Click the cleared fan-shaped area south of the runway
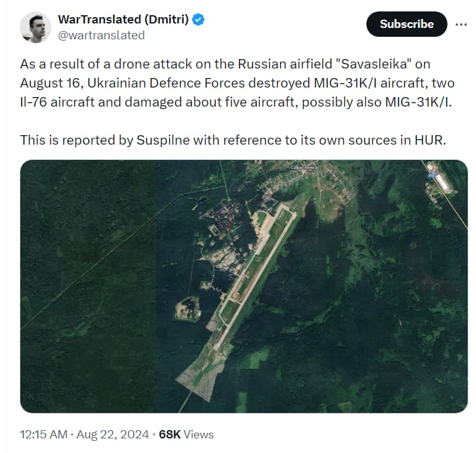Image resolution: width=476 pixels, height=453 pixels. pyautogui.click(x=202, y=374)
